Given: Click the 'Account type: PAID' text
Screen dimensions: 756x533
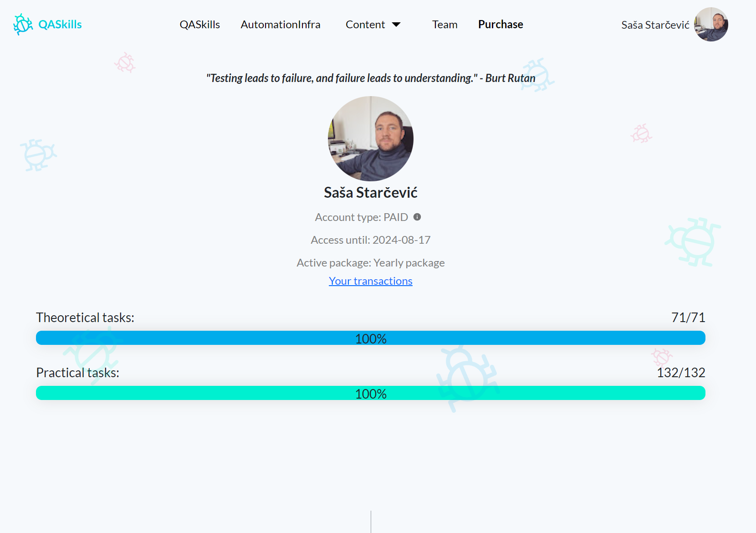Looking at the screenshot, I should pyautogui.click(x=362, y=217).
